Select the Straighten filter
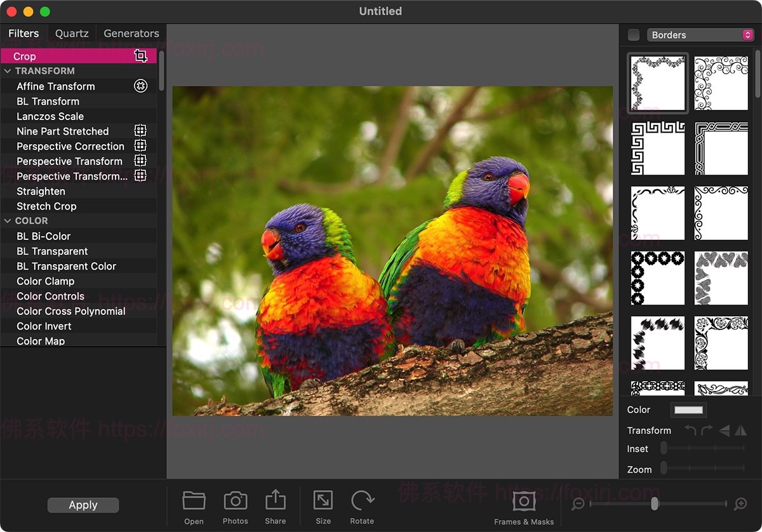762x532 pixels. click(x=41, y=191)
